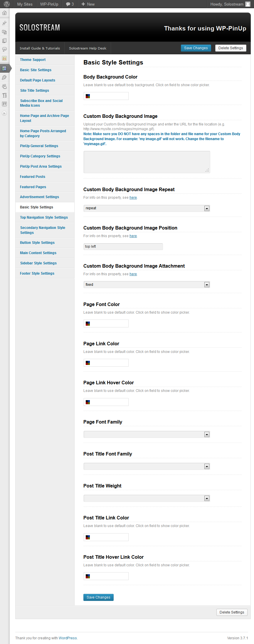The height and width of the screenshot is (644, 254).
Task: Open Pages icon in admin sidebar
Action: 4,40
